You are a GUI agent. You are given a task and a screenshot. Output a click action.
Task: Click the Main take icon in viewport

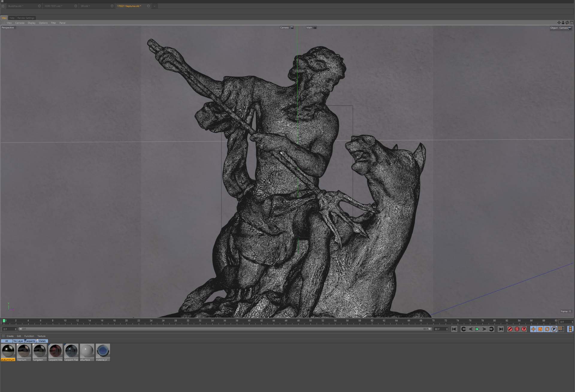[x=315, y=28]
